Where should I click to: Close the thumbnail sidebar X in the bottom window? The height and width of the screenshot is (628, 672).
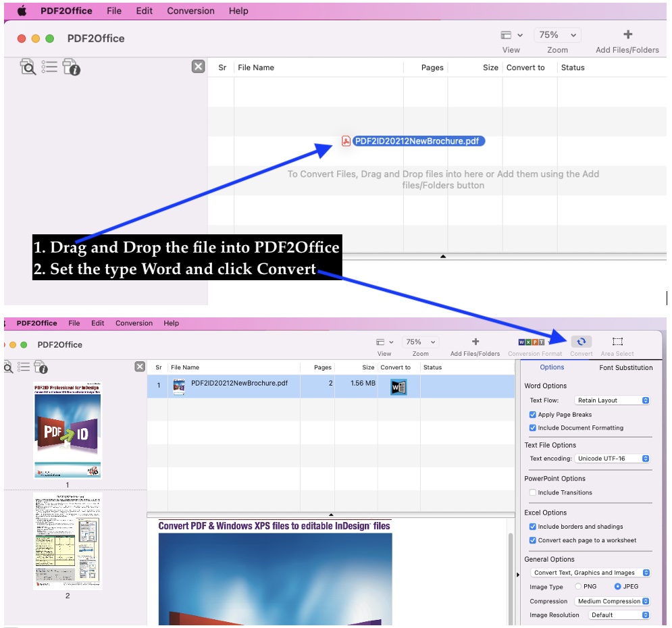tap(140, 366)
